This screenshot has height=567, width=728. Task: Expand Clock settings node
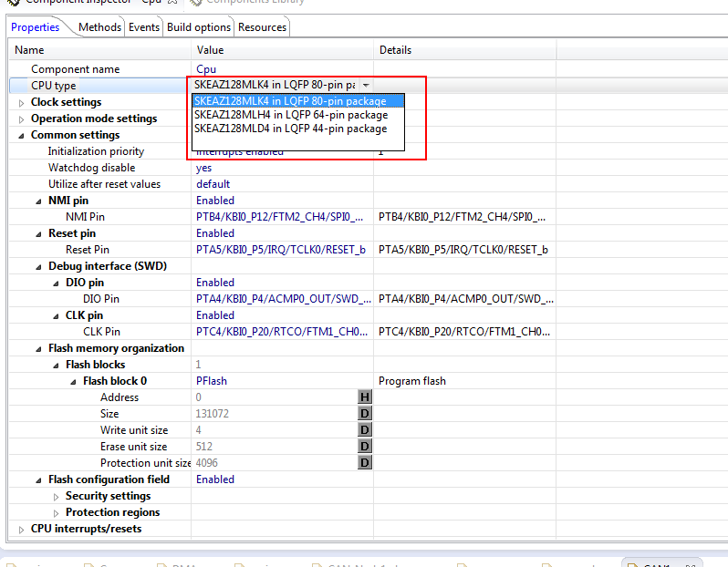[21, 103]
